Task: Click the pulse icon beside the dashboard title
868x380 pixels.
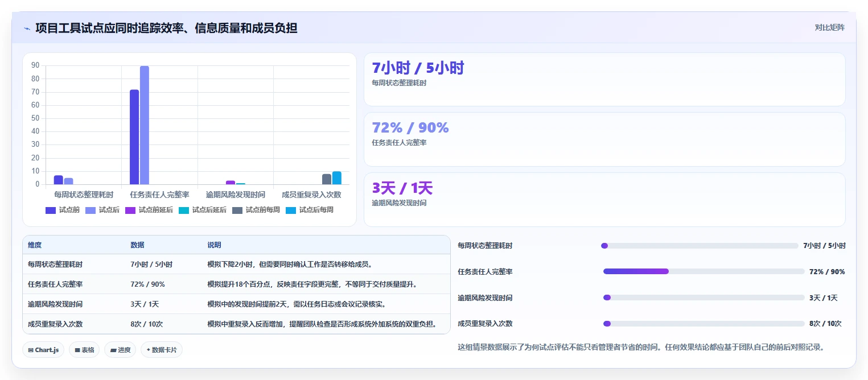Action: (x=27, y=28)
